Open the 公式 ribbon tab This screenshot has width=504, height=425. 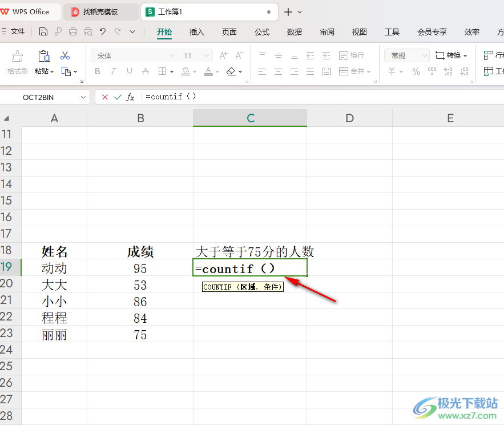262,32
